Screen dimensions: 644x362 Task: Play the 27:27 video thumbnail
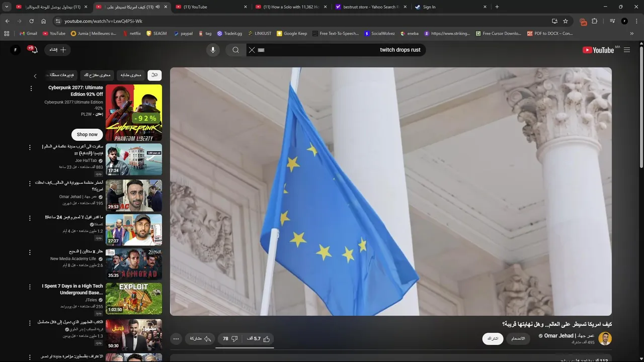(x=134, y=230)
